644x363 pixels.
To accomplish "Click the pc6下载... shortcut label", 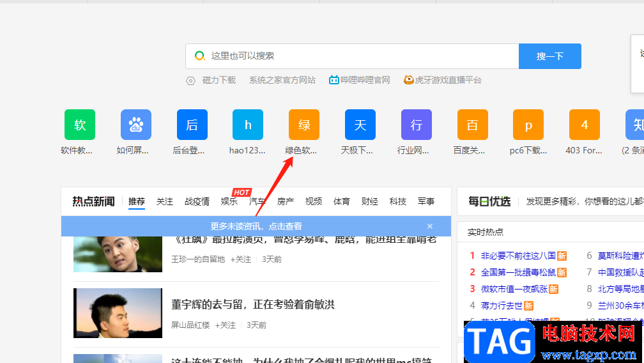I will 528,150.
